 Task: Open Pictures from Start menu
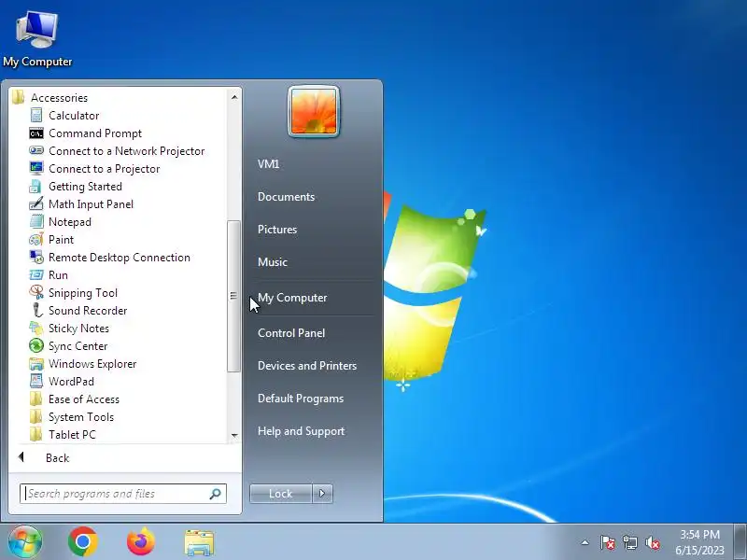(x=277, y=230)
